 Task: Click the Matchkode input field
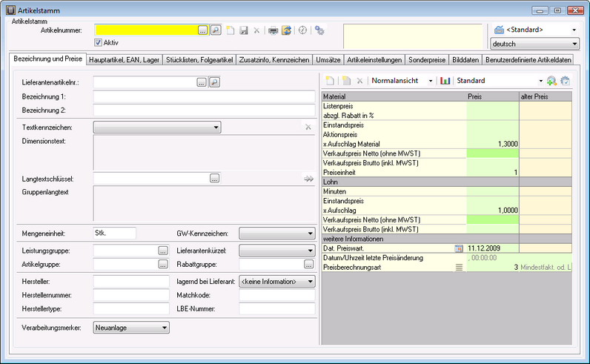click(277, 295)
